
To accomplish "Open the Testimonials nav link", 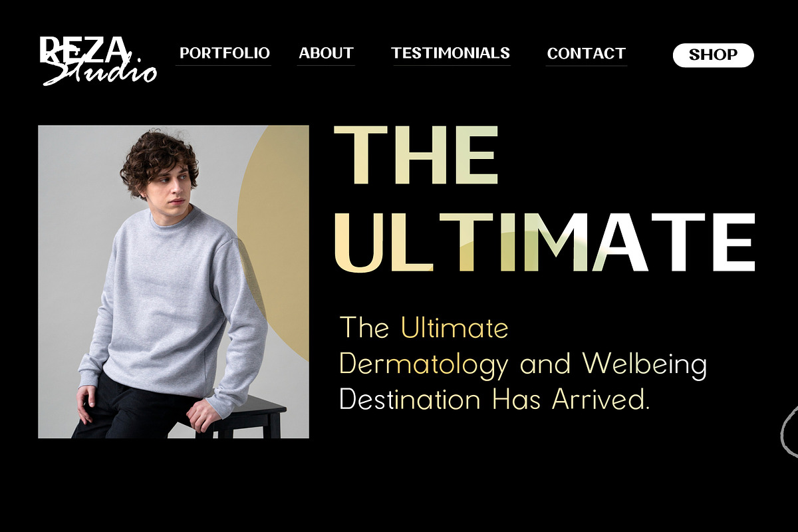I will (451, 53).
